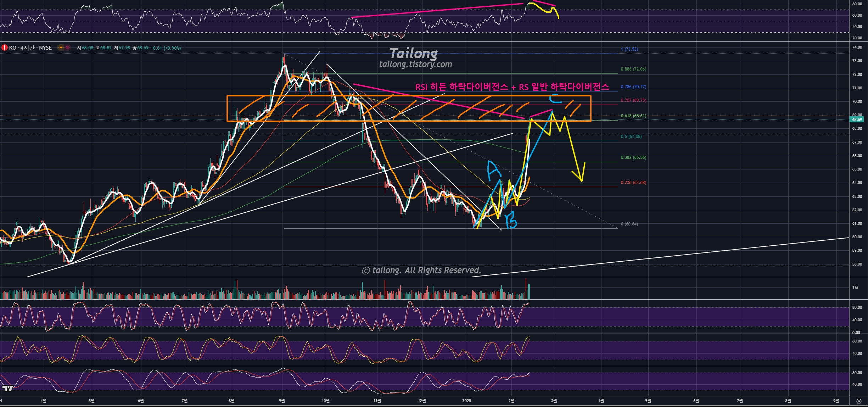Click the KO · 4시간 · NYSE symbol title

click(30, 48)
